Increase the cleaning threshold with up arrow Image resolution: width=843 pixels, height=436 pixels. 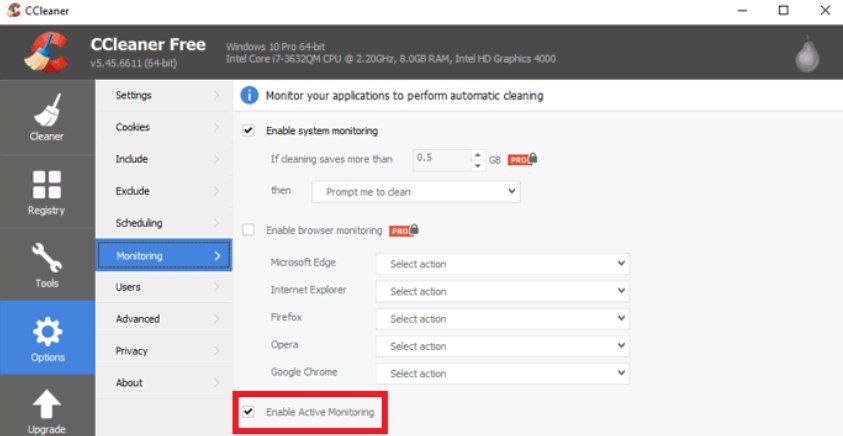tap(478, 155)
